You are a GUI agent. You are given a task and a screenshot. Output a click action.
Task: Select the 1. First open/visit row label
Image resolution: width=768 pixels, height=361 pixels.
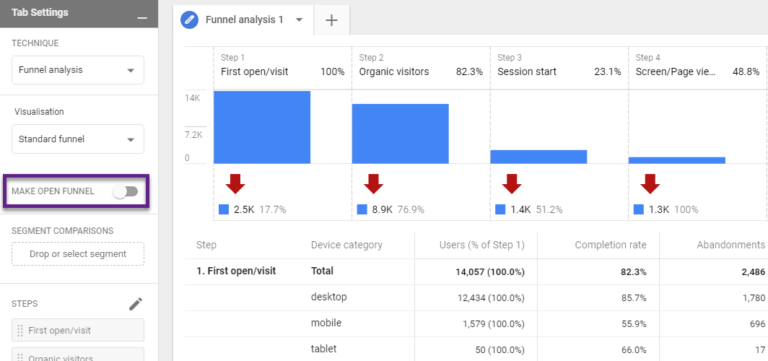point(236,271)
